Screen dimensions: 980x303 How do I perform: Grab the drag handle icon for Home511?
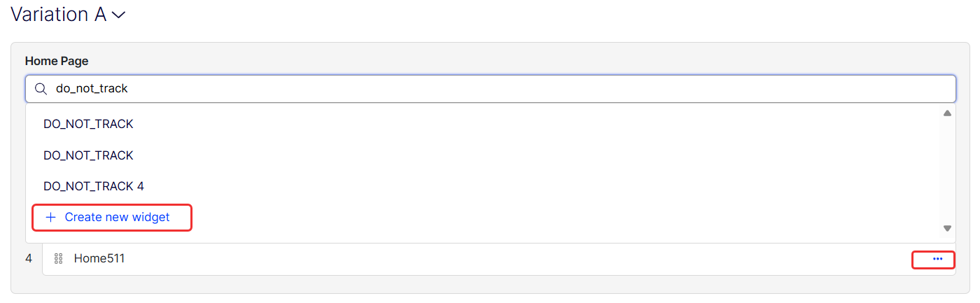click(59, 259)
